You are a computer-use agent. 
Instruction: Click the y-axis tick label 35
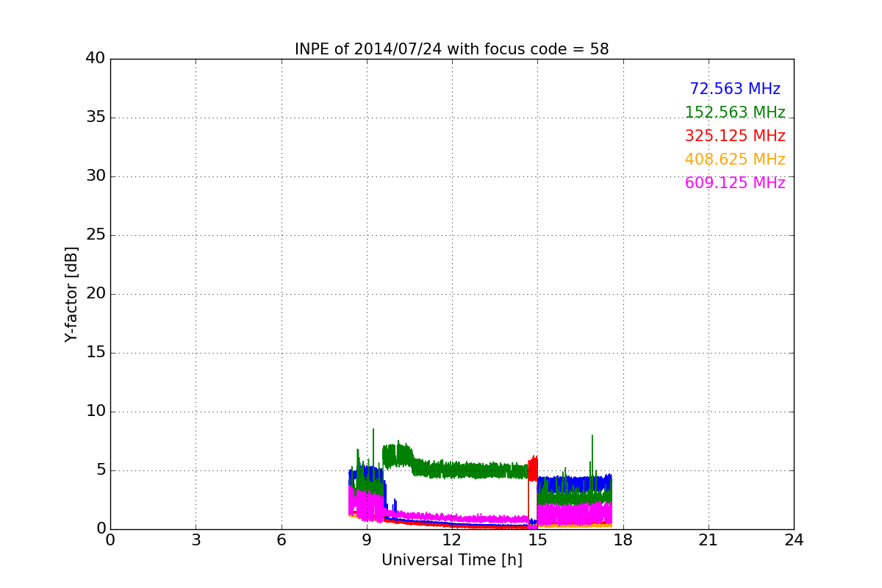96,118
